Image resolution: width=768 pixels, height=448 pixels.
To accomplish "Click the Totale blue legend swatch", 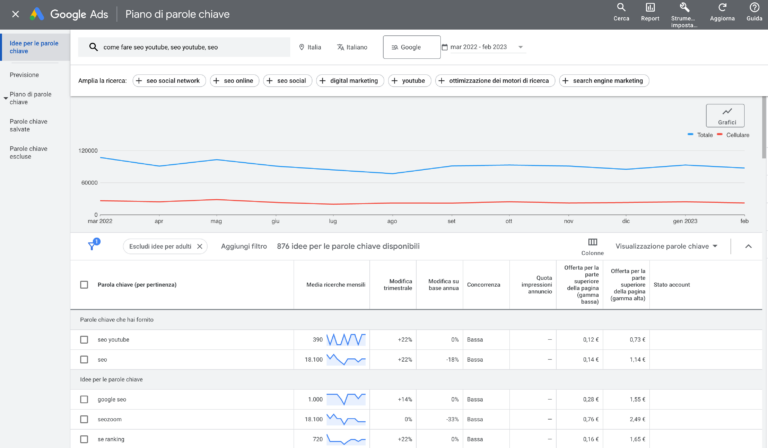I will pyautogui.click(x=690, y=134).
